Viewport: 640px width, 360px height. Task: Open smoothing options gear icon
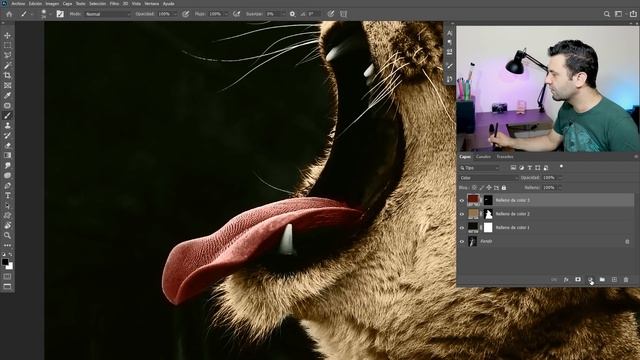(292, 14)
